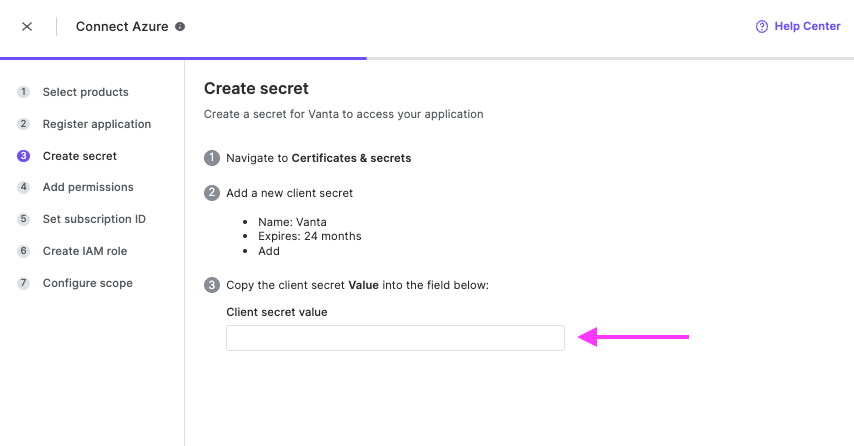The width and height of the screenshot is (854, 446).
Task: Jump to Add permissions step
Action: (88, 187)
